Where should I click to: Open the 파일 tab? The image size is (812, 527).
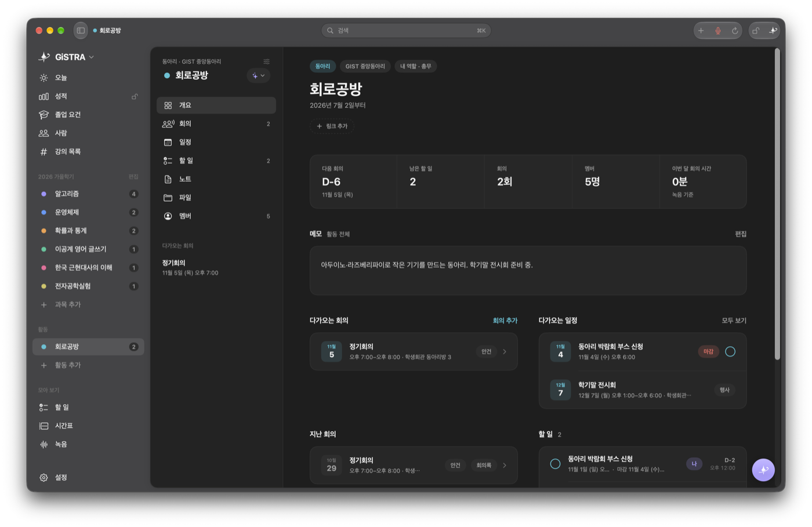216,198
